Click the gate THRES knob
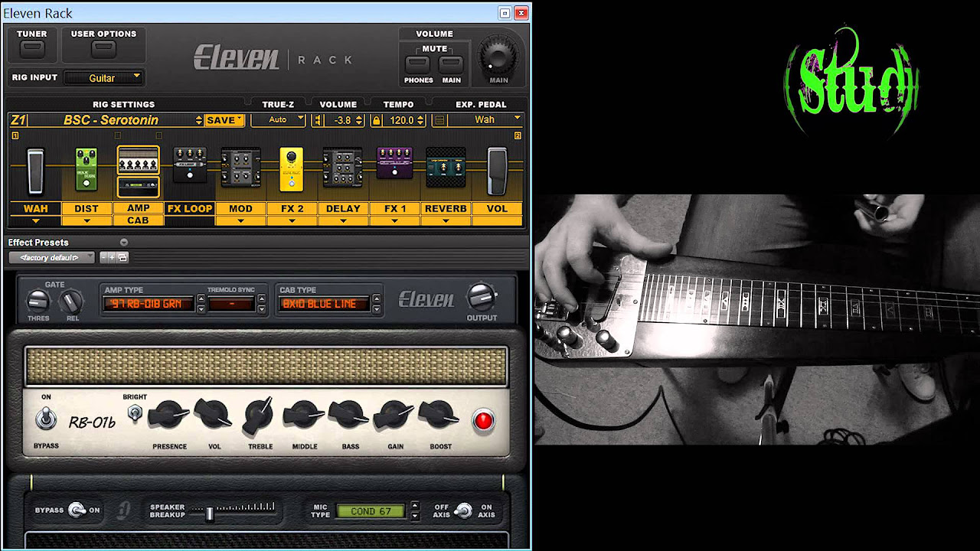This screenshot has width=980, height=551. click(x=38, y=302)
